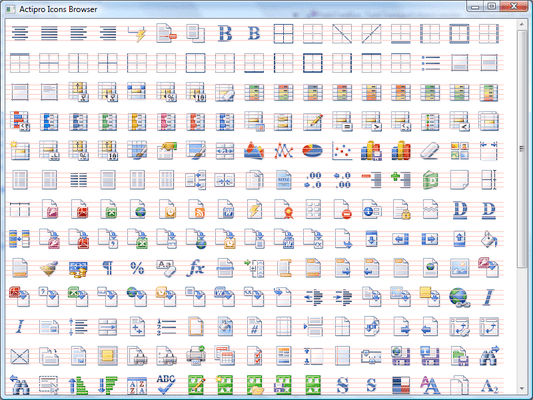The height and width of the screenshot is (400, 533).
Task: Pick the green plus insert-row icon
Action: [400, 179]
